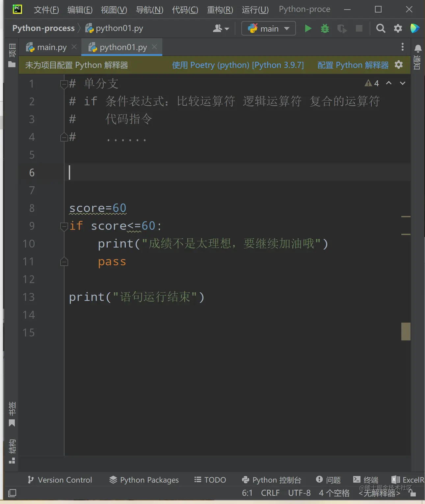Open Structure tool window in left sidebar
Image resolution: width=425 pixels, height=504 pixels.
12,452
